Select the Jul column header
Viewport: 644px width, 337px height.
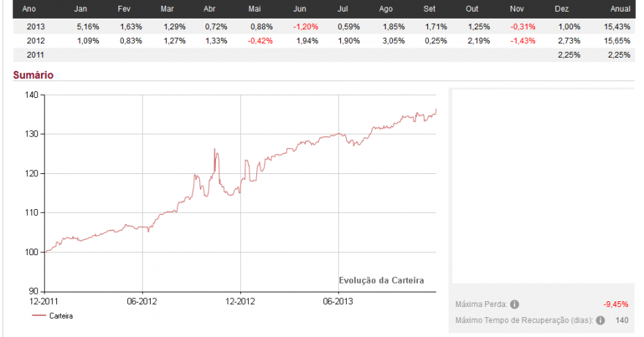(x=342, y=9)
